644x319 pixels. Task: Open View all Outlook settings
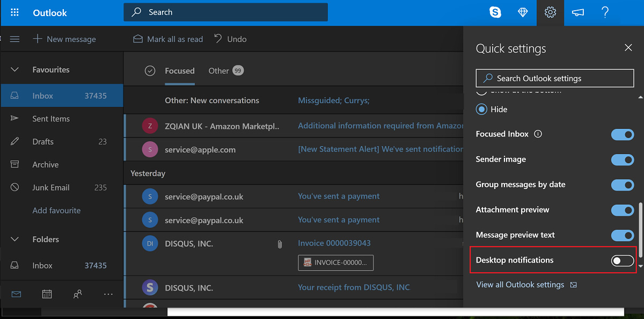(x=526, y=285)
